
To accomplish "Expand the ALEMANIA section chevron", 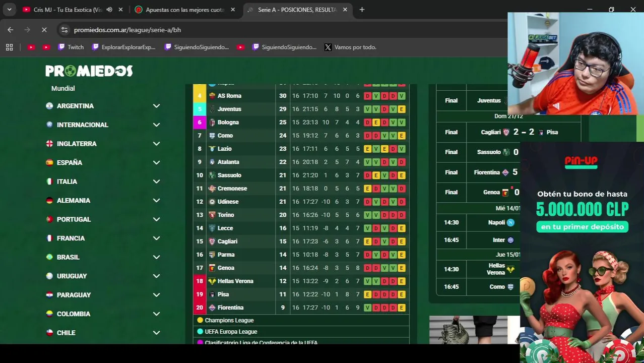I will 156,200.
